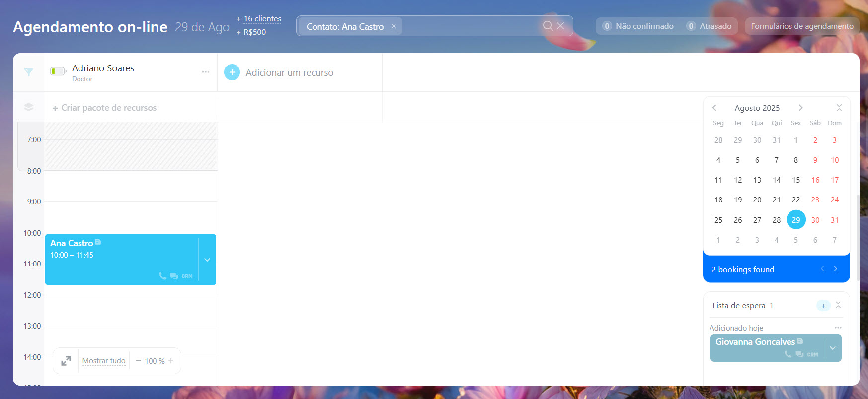Toggle the Não confirmado filter
868x399 pixels.
(x=638, y=26)
